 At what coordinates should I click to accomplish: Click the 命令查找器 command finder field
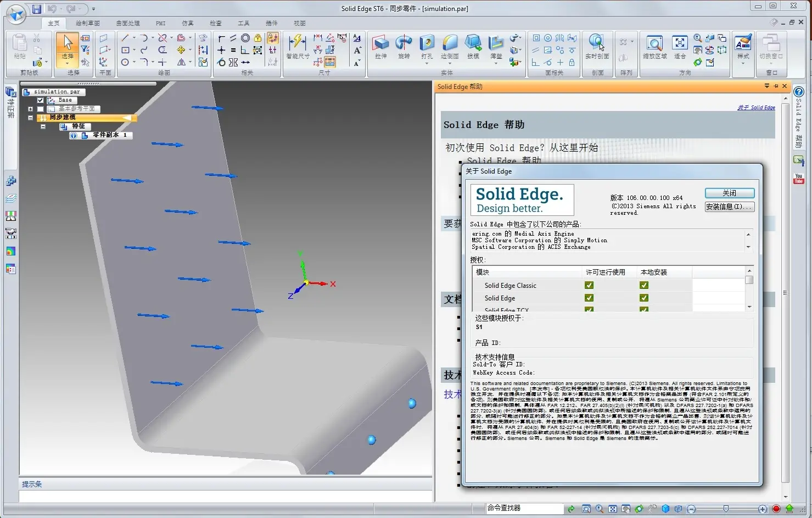[x=524, y=509]
